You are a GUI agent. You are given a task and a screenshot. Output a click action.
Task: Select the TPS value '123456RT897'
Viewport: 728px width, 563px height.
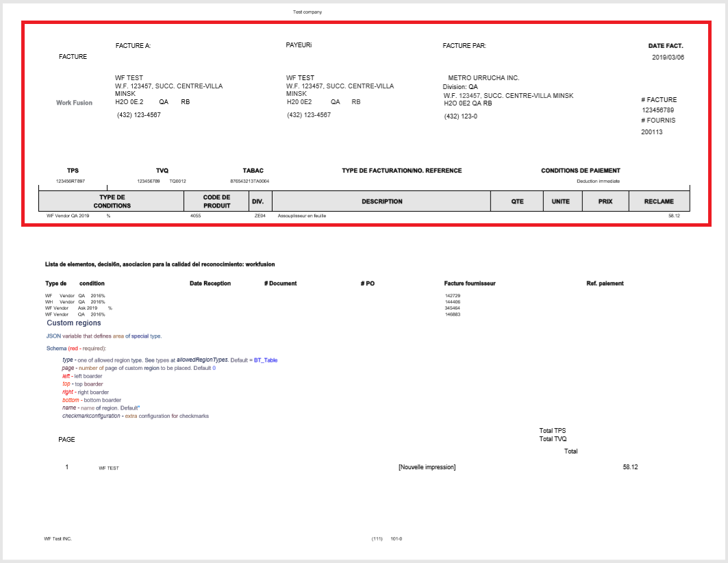(70, 181)
